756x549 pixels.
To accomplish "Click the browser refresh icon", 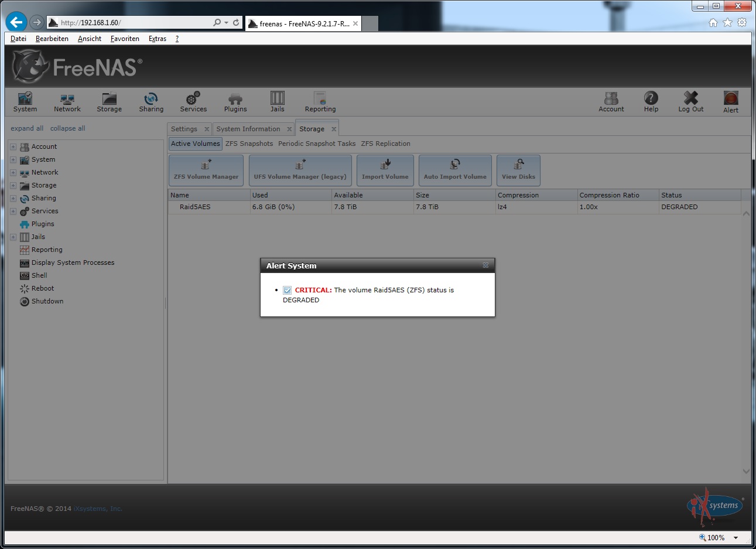I will (x=236, y=22).
